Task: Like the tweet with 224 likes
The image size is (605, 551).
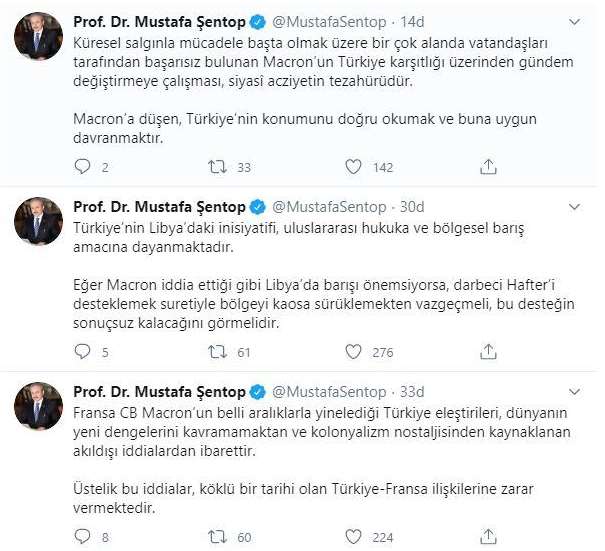Action: point(352,537)
